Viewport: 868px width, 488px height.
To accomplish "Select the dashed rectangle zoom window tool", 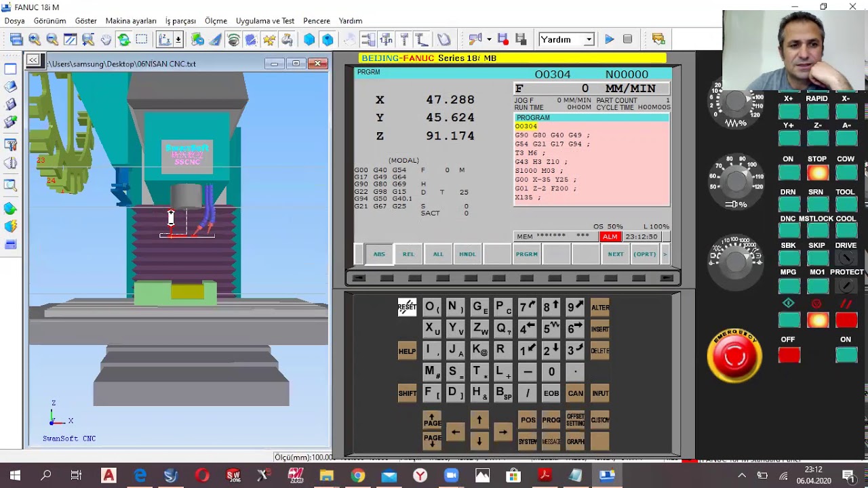I will pyautogui.click(x=142, y=39).
